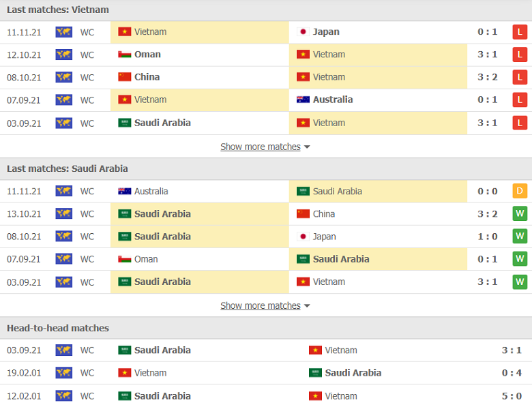The image size is (532, 407).
Task: Open Australia team link in 11.11.21 Saudi match
Action: 151,192
